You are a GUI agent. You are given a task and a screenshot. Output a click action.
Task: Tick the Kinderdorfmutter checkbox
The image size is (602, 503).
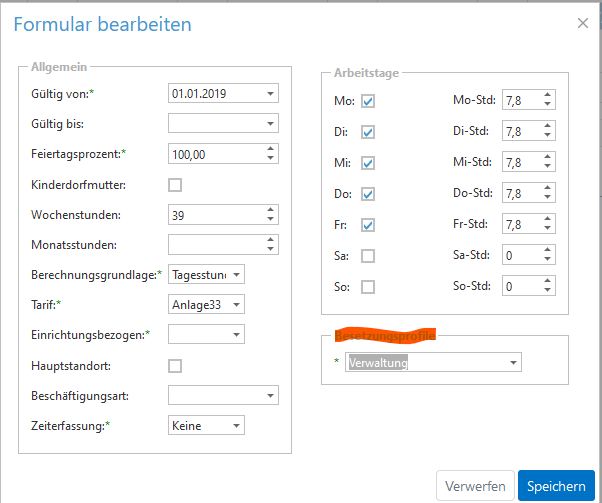175,185
